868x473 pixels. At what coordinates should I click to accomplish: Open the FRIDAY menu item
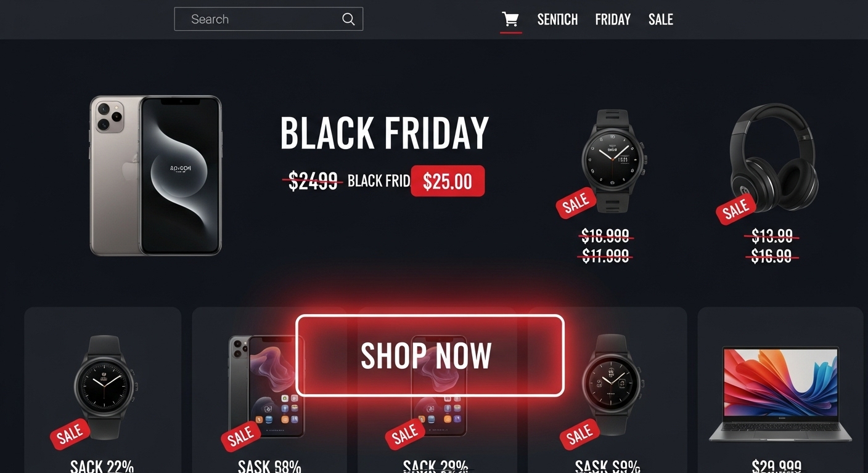point(613,20)
